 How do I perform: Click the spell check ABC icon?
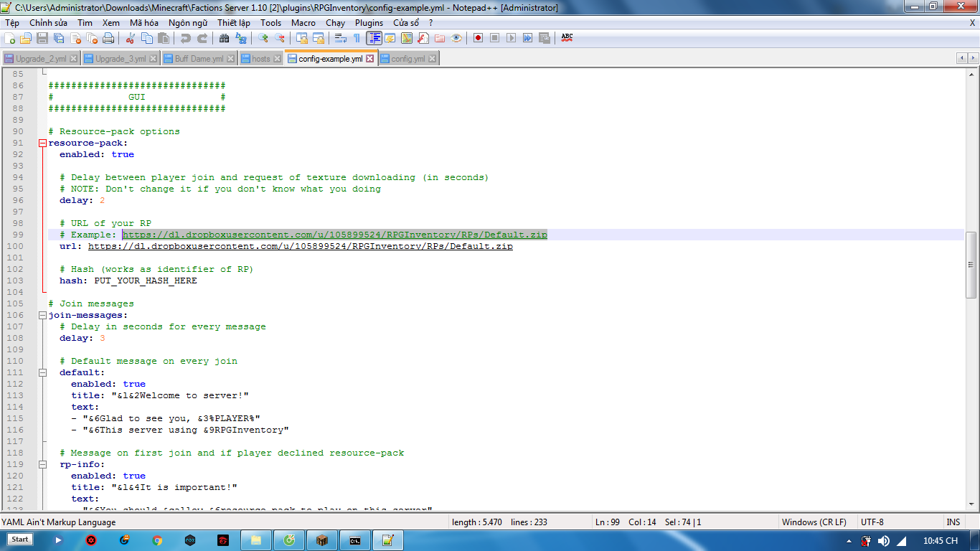[567, 37]
